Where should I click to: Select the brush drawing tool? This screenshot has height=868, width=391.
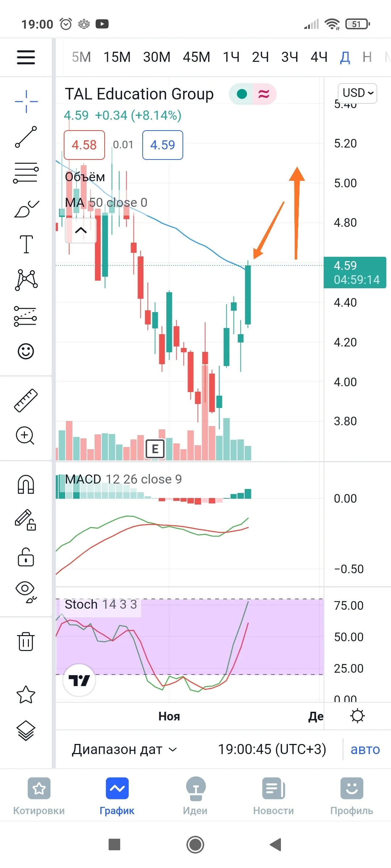tap(26, 209)
